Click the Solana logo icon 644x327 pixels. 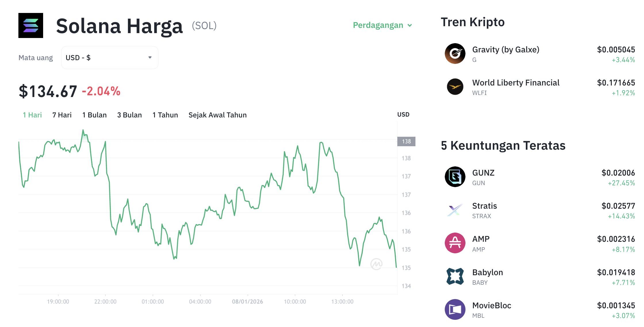click(x=30, y=26)
